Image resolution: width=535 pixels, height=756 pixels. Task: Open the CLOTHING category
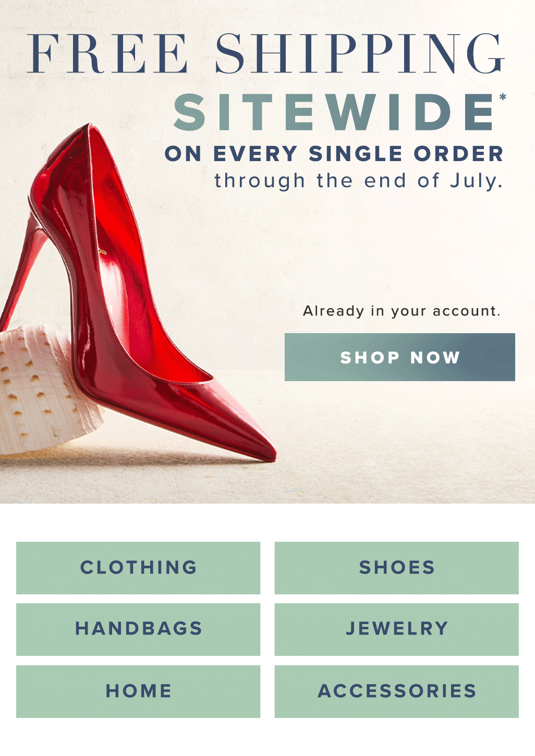pos(138,568)
